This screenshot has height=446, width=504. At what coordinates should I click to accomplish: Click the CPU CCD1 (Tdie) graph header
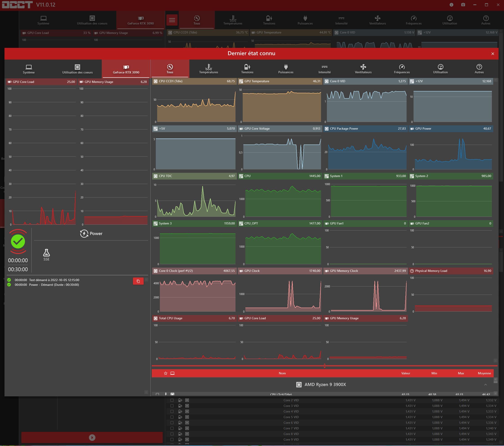[x=194, y=81]
